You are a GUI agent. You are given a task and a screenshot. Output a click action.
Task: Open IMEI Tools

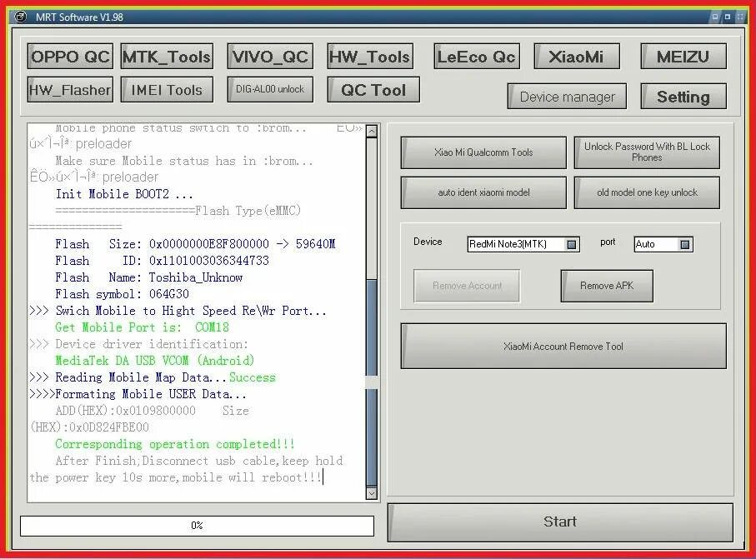coord(167,90)
